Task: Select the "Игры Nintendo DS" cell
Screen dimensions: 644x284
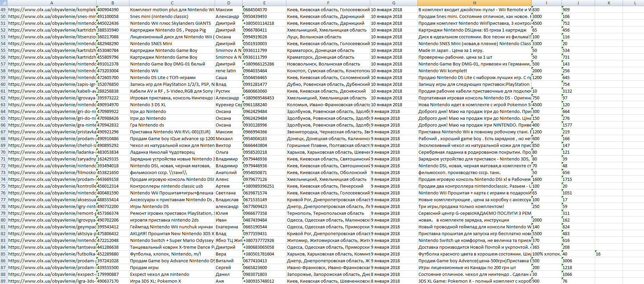Action: pos(172,206)
